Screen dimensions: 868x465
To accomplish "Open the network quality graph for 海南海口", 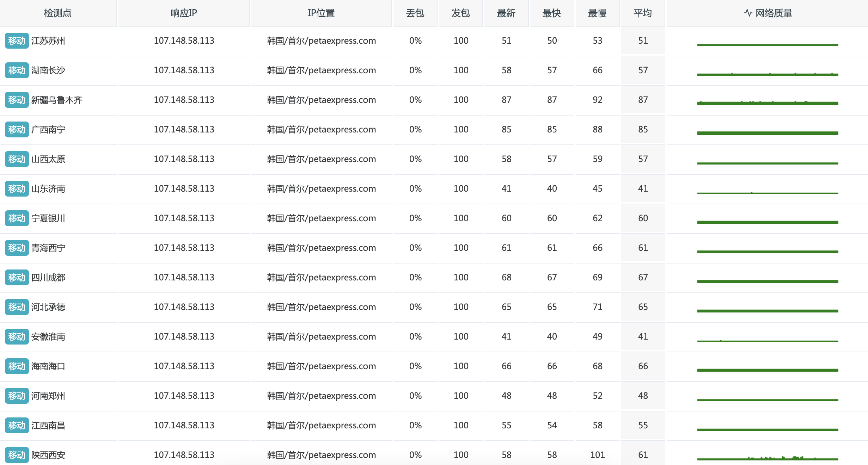I will (x=768, y=370).
